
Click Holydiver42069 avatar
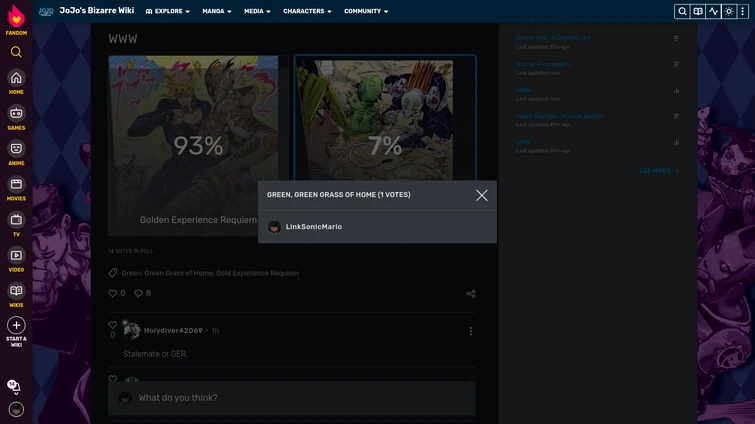131,331
